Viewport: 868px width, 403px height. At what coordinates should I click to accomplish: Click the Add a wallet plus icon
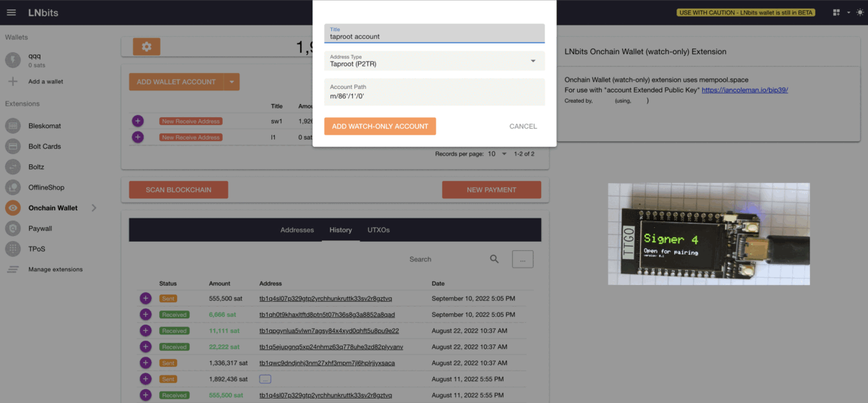(12, 82)
